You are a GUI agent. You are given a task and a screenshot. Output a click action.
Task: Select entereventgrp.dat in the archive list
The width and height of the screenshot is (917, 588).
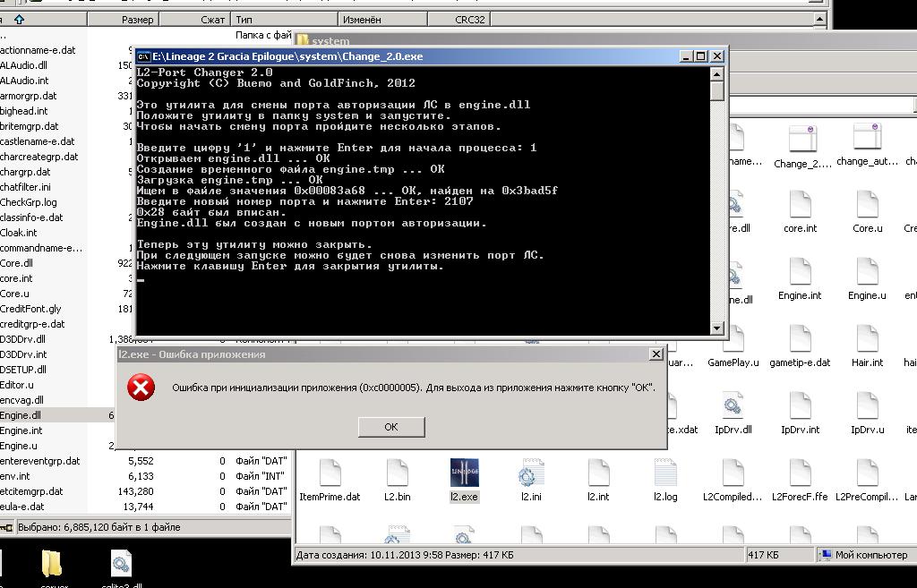pyautogui.click(x=39, y=461)
